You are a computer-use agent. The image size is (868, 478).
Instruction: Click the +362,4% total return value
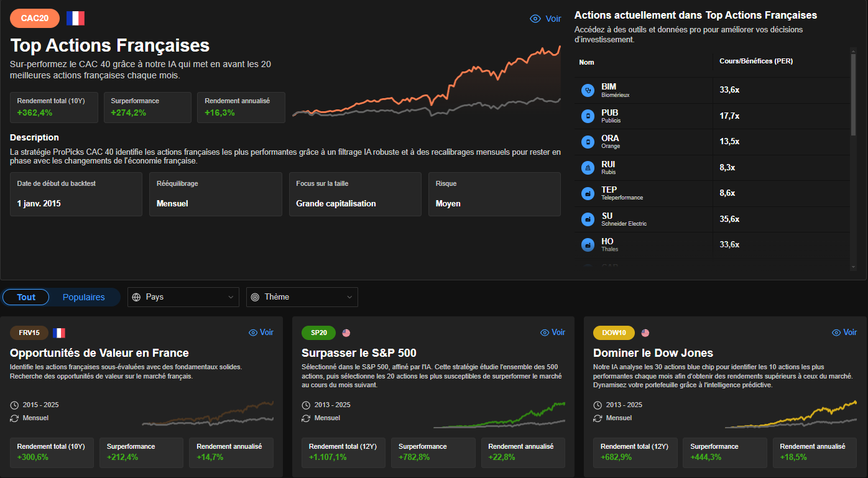[35, 113]
